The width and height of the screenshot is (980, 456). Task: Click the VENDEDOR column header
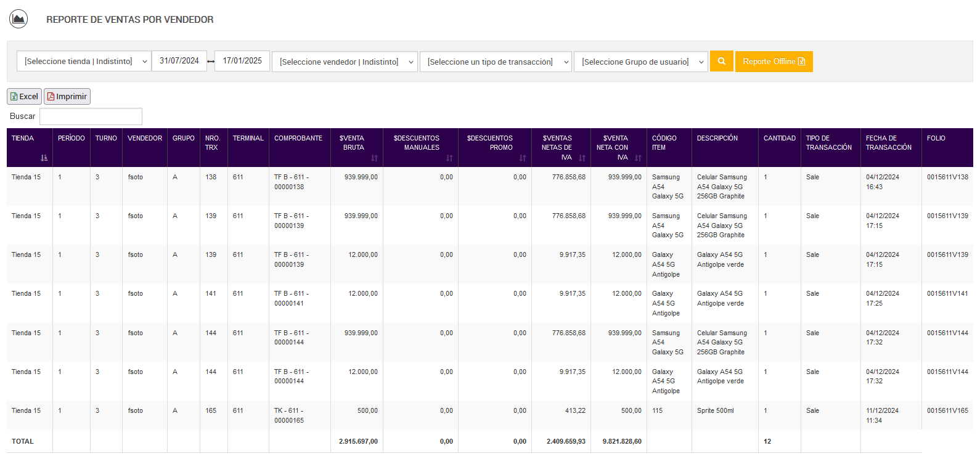pyautogui.click(x=145, y=147)
